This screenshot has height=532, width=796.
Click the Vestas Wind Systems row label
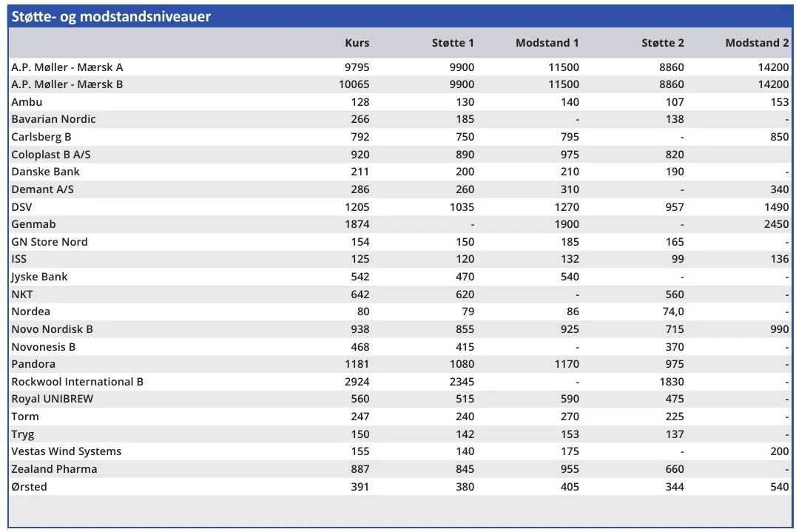[66, 451]
